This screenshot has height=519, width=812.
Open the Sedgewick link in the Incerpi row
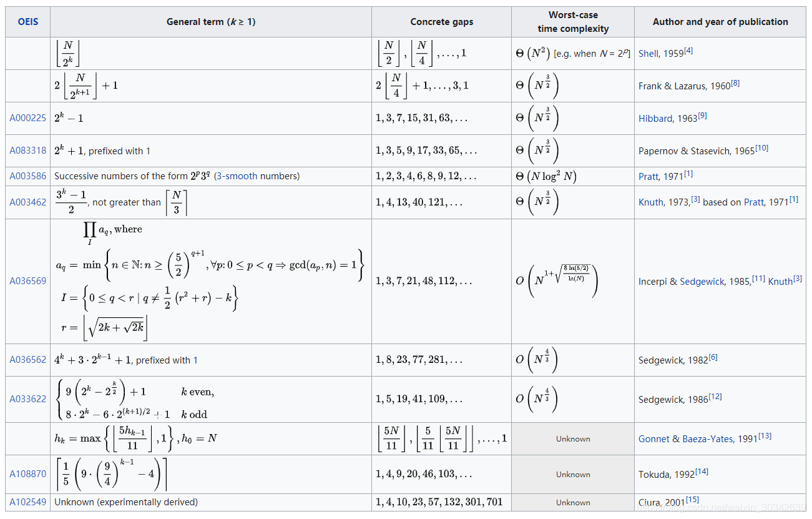pos(702,282)
